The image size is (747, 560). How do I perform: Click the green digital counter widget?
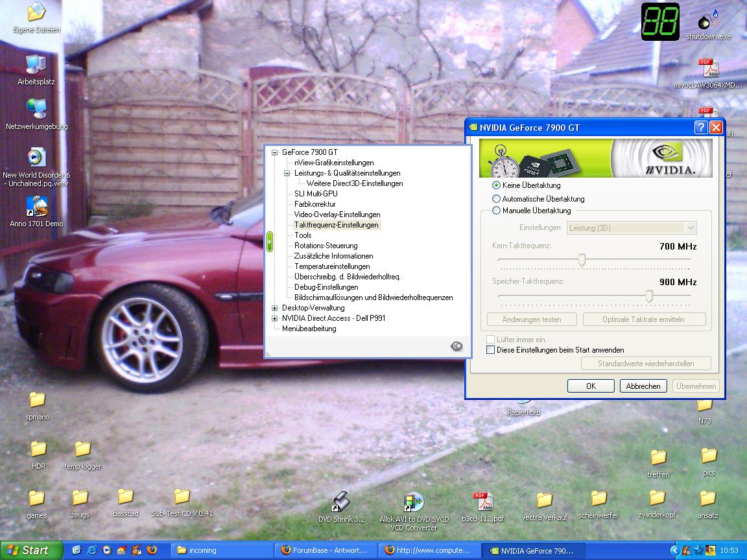coord(660,22)
